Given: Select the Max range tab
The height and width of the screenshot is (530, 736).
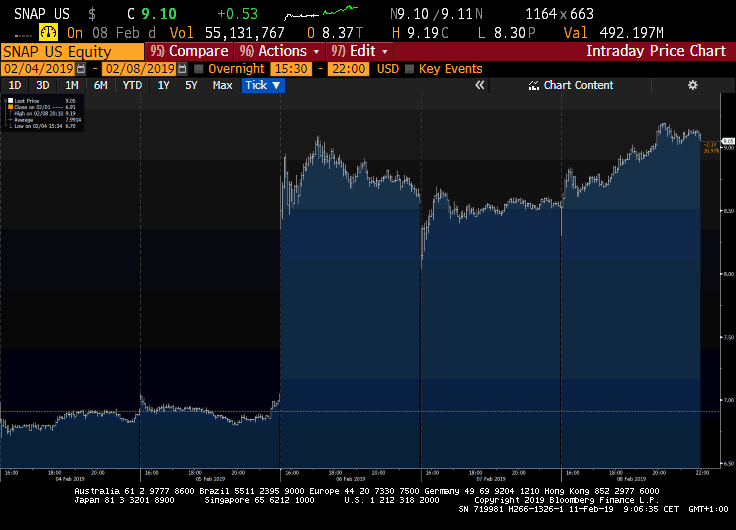Looking at the screenshot, I should point(222,85).
